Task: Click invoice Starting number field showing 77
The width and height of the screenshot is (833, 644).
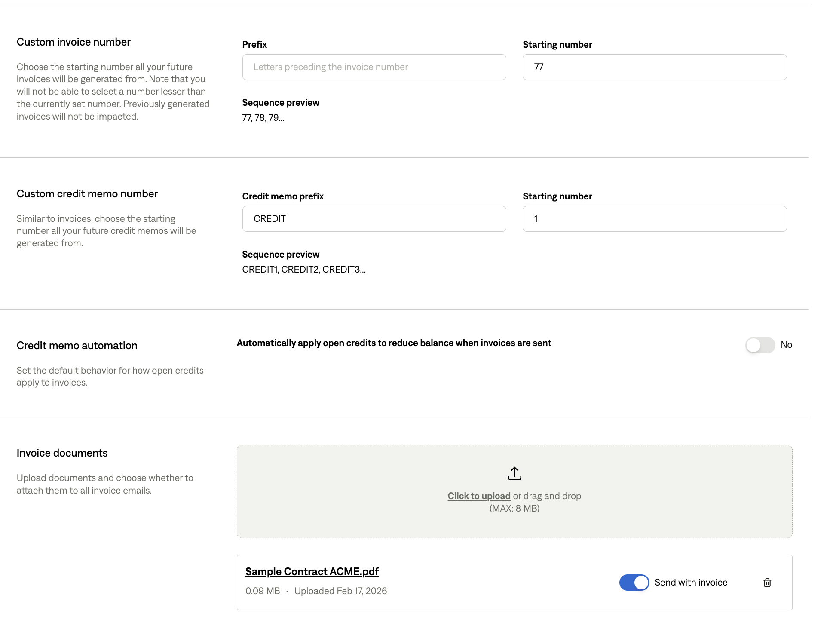Action: tap(654, 67)
